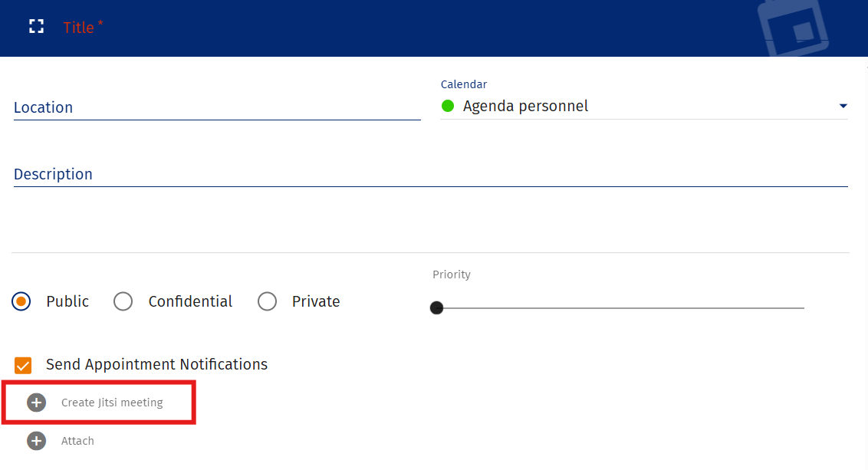The width and height of the screenshot is (868, 470).
Task: Click the plus icon beside Create Jitsi meeting
Action: tap(37, 403)
